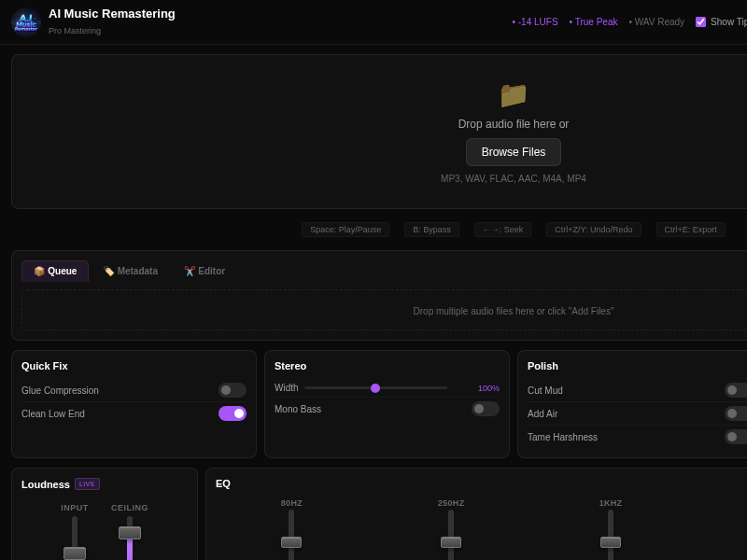The image size is (747, 560).
Task: Click the Ctrl+E: Export shortcut hint
Action: click(x=690, y=230)
